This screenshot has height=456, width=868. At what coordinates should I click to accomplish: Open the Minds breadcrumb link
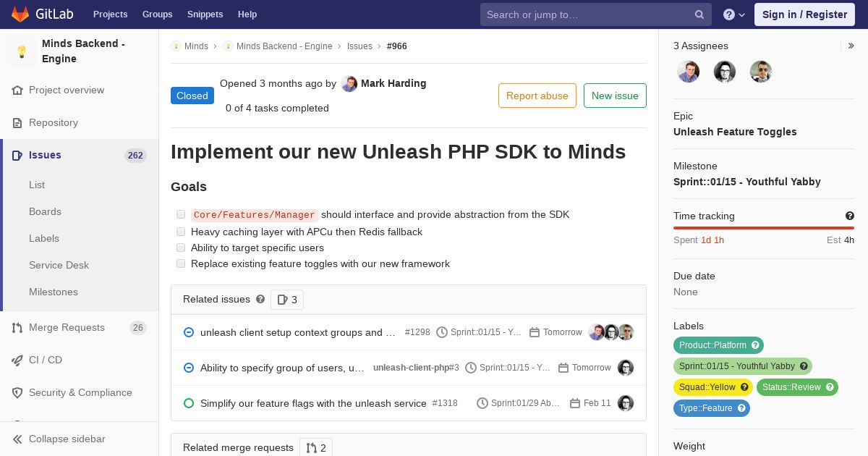tap(196, 46)
